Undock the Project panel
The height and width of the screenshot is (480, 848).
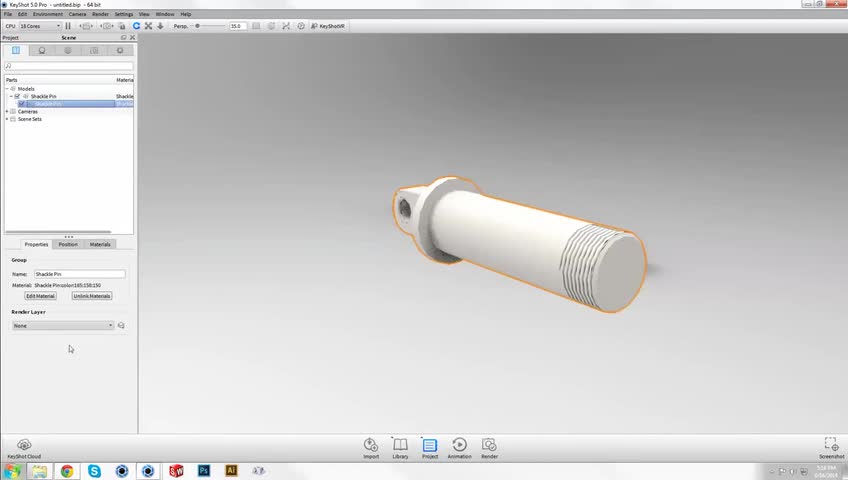[x=123, y=37]
